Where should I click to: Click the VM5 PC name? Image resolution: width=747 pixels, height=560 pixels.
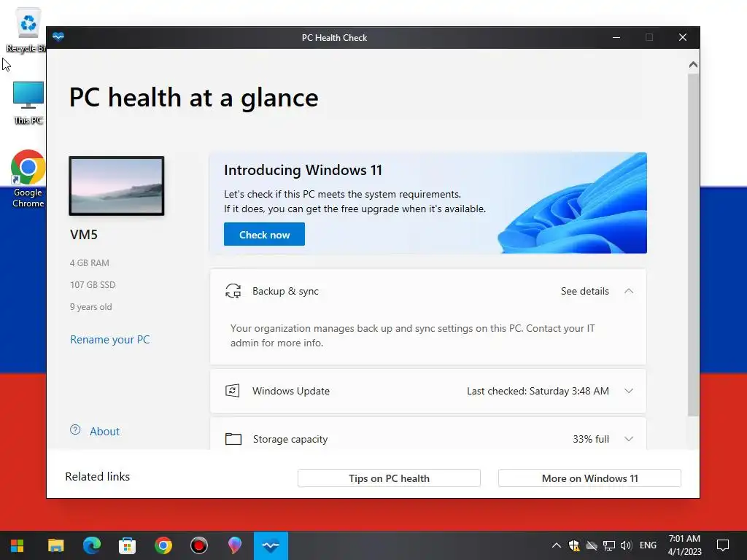[x=84, y=234]
